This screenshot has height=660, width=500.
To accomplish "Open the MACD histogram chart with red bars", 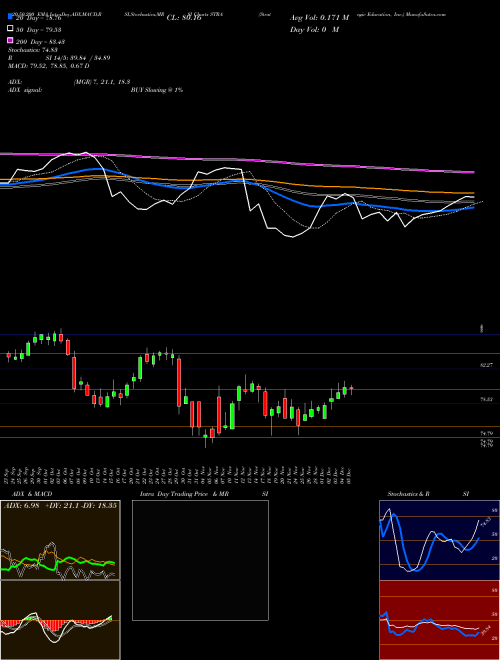I will 60,620.
